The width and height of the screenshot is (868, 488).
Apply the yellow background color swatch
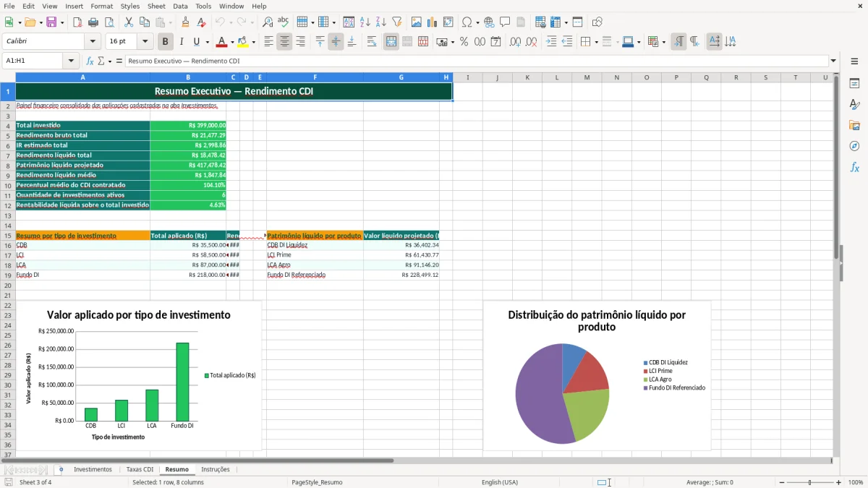[243, 42]
